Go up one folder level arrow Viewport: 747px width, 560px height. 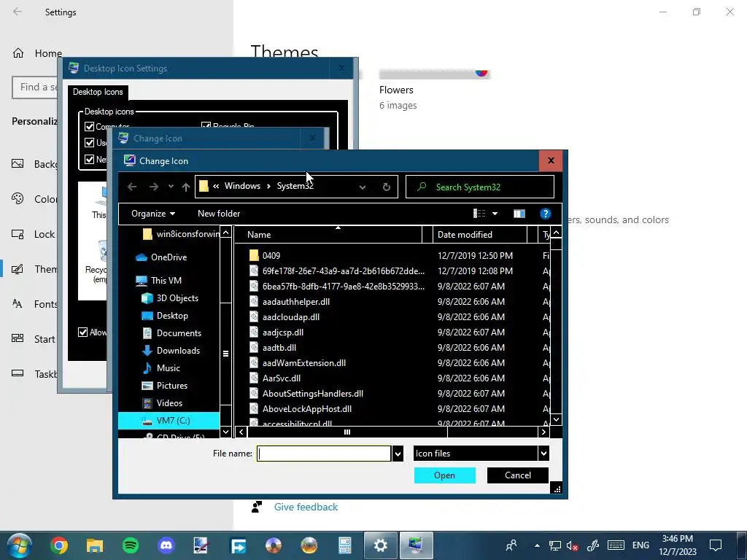point(186,187)
